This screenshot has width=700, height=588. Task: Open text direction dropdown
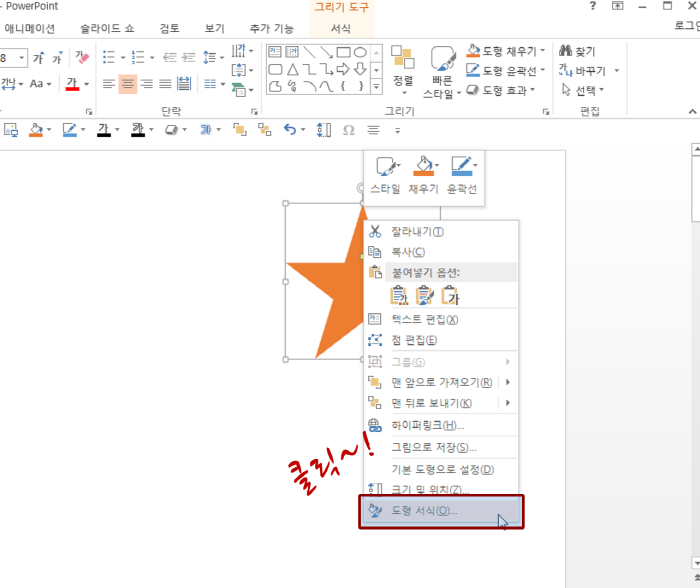(242, 50)
